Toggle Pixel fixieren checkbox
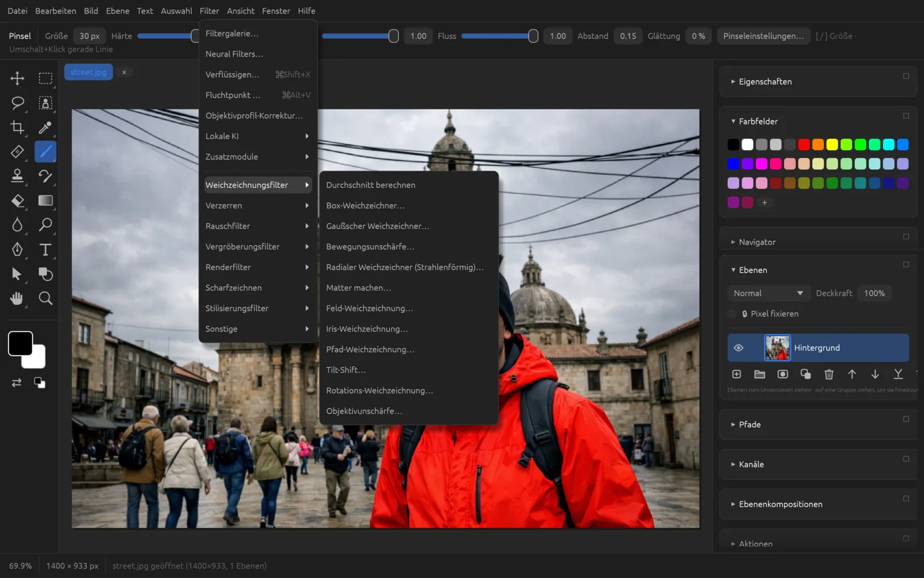The width and height of the screenshot is (924, 578). point(732,314)
